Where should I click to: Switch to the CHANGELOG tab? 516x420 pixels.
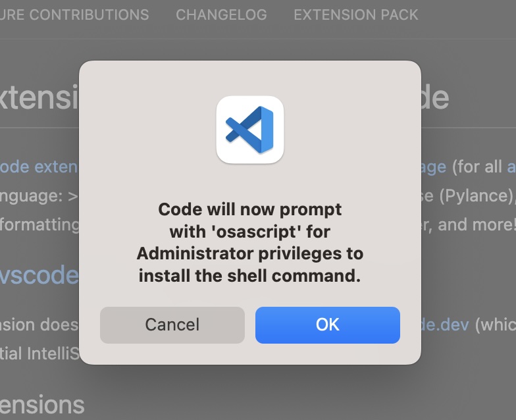point(221,14)
